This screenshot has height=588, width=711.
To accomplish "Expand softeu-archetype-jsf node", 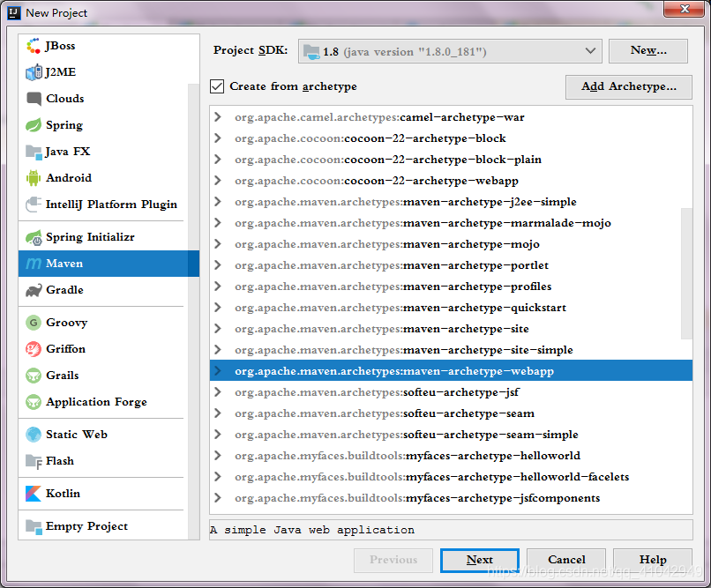I will (218, 391).
